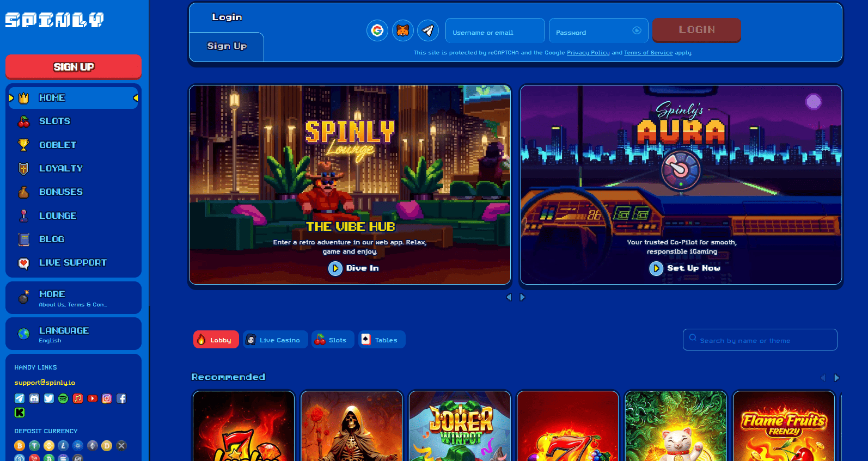Toggle password visibility eye icon

637,30
